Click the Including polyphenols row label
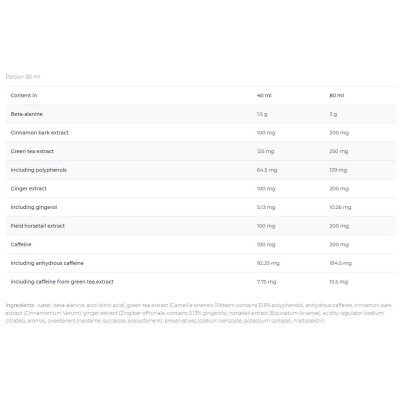This screenshot has height=400, width=400. (39, 170)
